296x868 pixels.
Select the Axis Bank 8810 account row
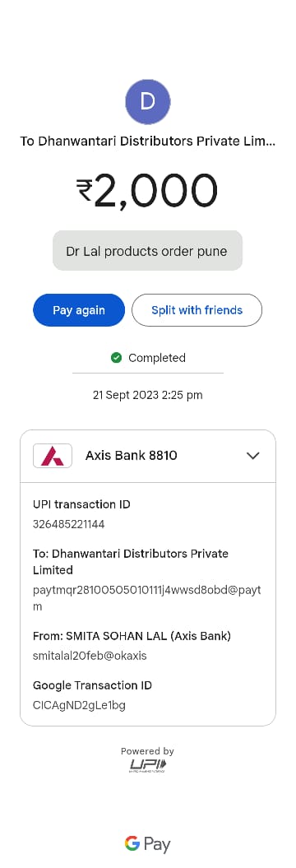click(148, 456)
